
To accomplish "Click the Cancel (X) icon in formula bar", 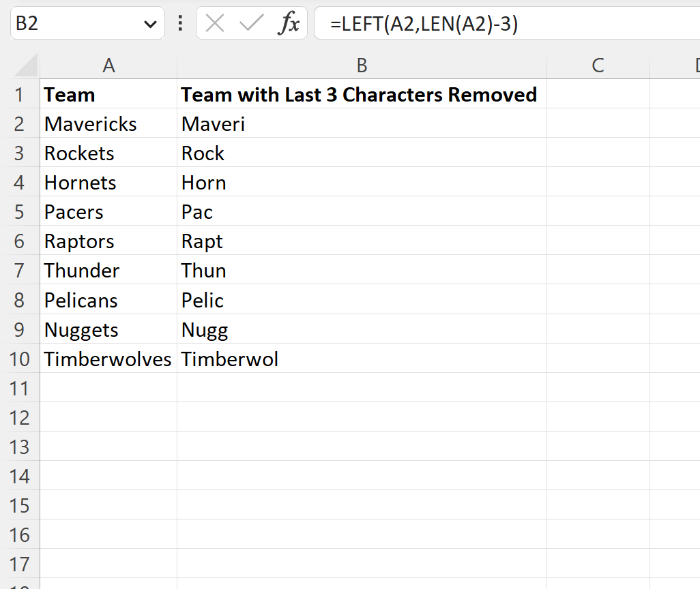I will [x=214, y=22].
